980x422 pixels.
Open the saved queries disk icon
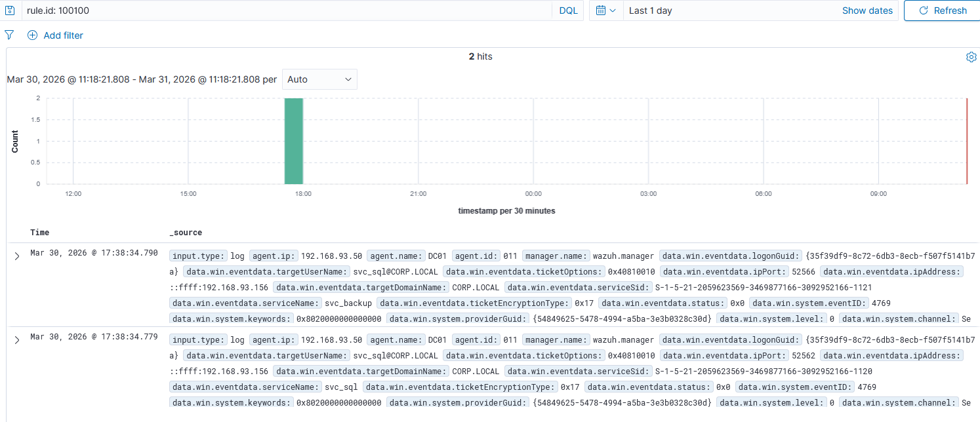tap(10, 10)
